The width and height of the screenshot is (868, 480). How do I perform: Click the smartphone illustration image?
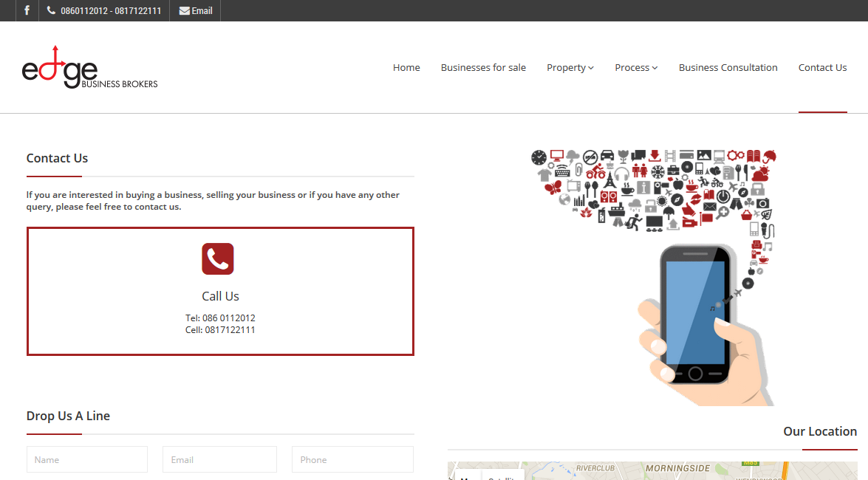(x=653, y=277)
